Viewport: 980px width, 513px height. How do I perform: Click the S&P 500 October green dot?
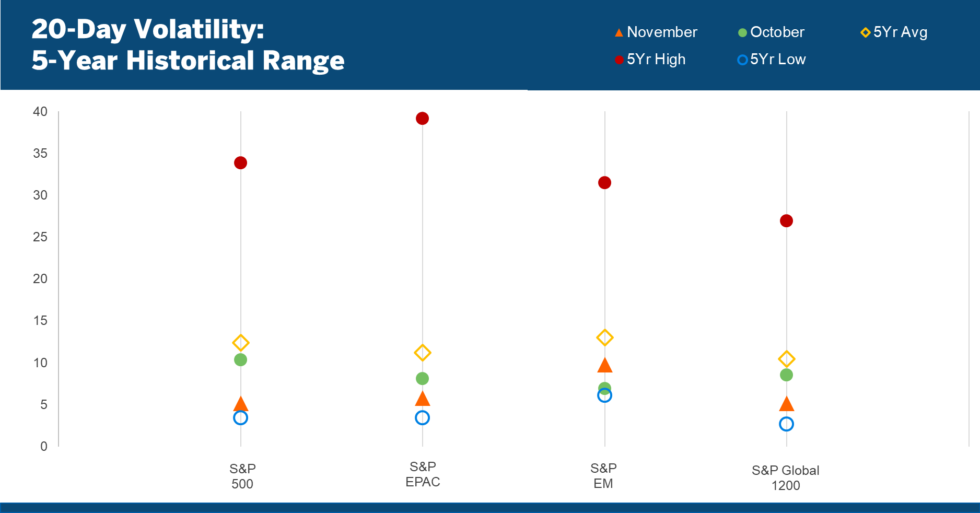tap(240, 360)
